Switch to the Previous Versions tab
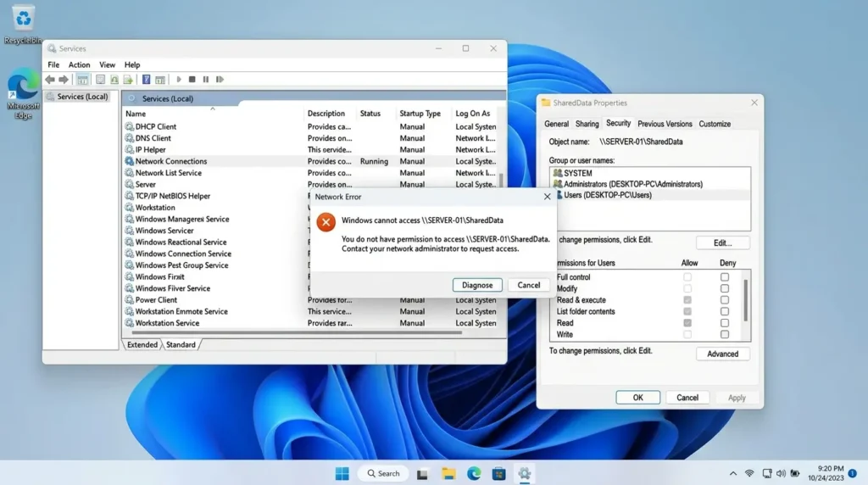 pyautogui.click(x=665, y=124)
